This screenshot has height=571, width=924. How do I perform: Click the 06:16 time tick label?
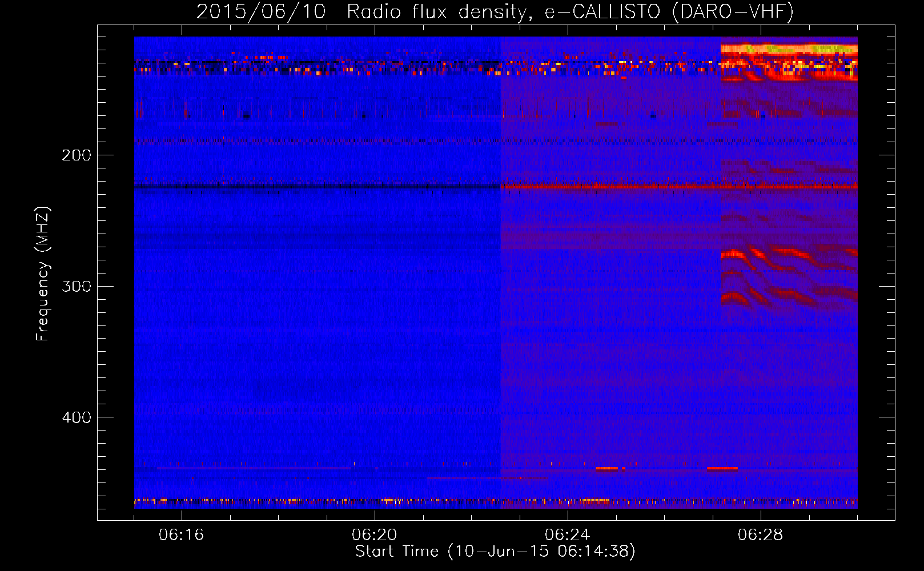[x=182, y=534]
